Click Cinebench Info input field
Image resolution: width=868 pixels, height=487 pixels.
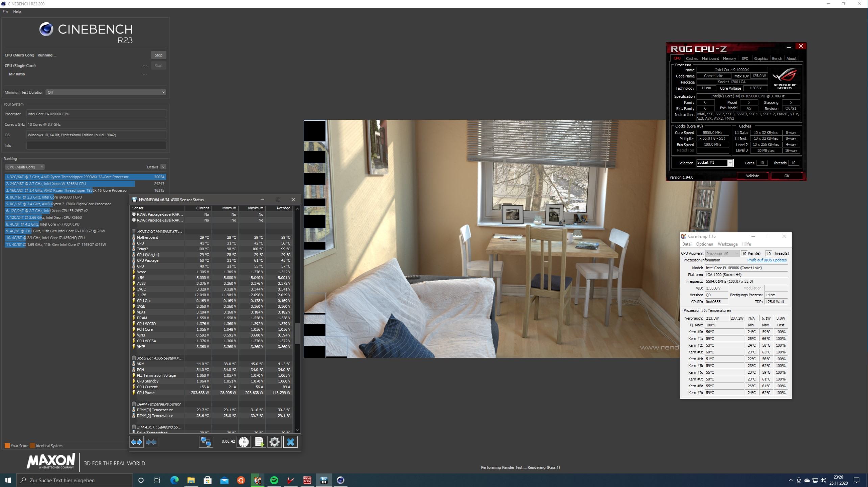point(96,145)
